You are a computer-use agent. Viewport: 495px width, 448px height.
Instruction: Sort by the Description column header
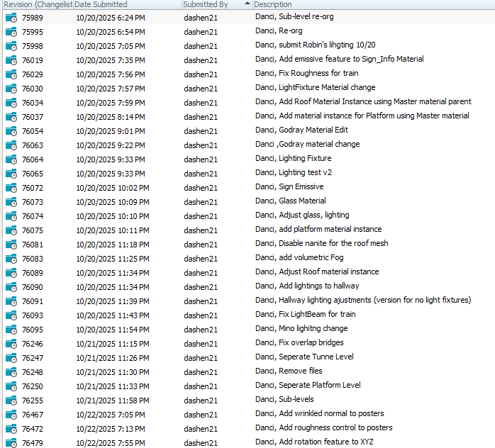374,4
